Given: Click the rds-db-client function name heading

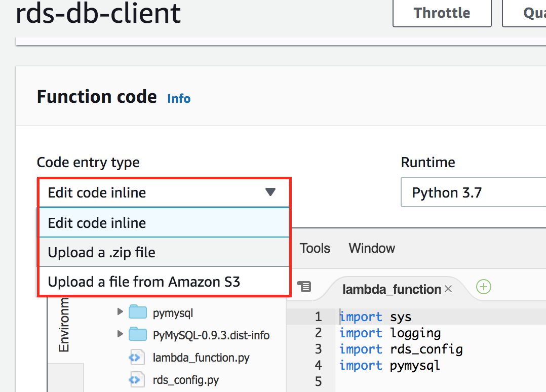Looking at the screenshot, I should pyautogui.click(x=98, y=13).
